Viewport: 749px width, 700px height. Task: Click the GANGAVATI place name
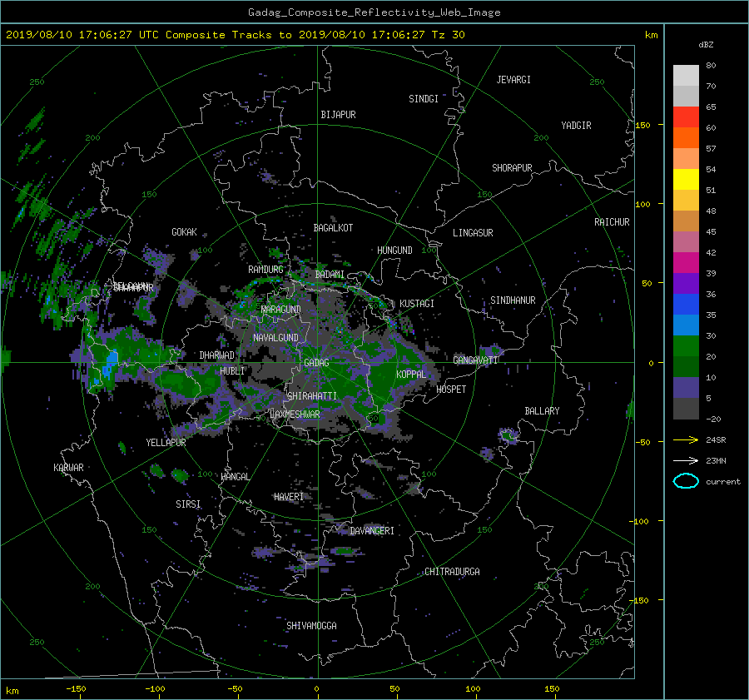(475, 360)
